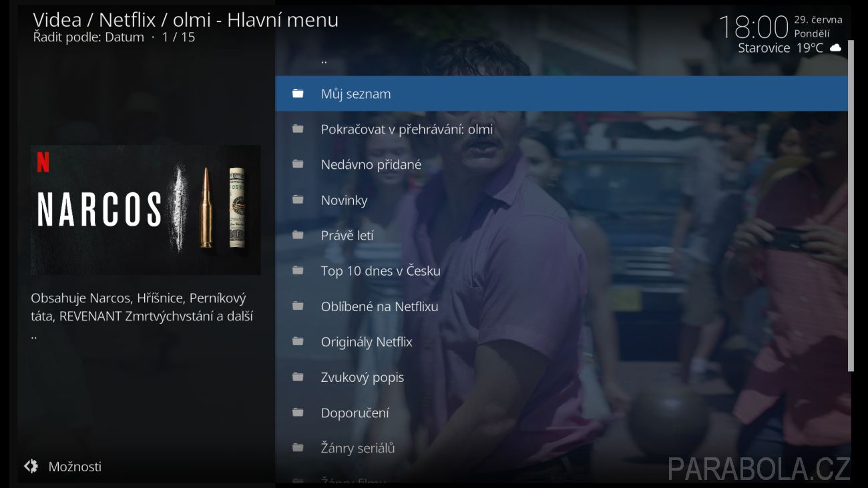868x488 pixels.
Task: Open Pokračovat v přehrávání: olmi
Action: pos(562,129)
